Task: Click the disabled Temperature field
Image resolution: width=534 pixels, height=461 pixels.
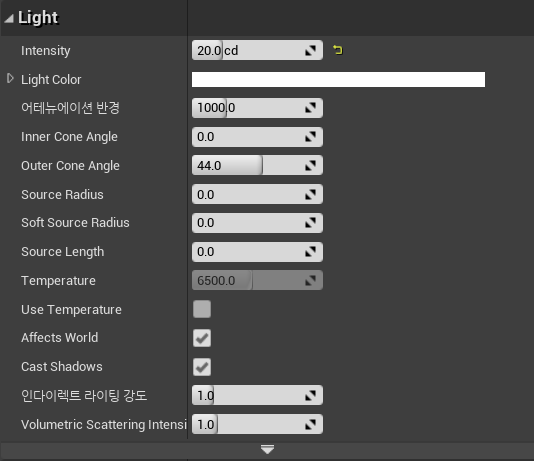Action: click(257, 281)
